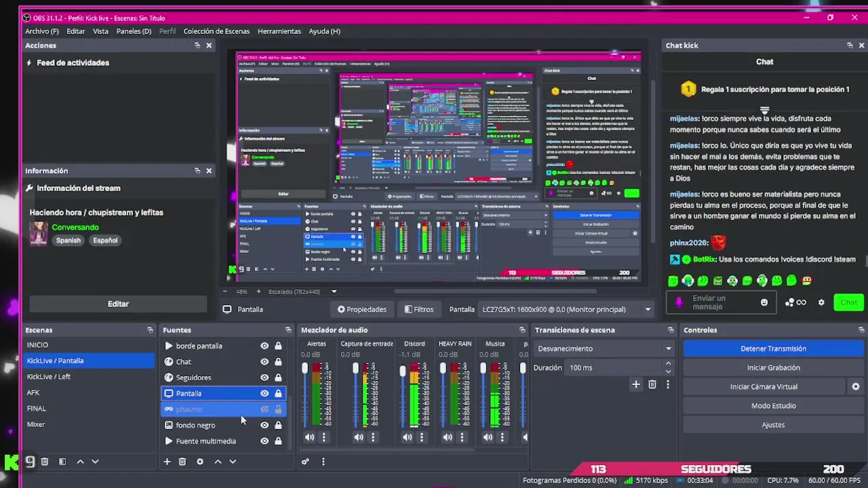Remove scene transition with trash icon
This screenshot has height=488, width=868.
tap(652, 384)
